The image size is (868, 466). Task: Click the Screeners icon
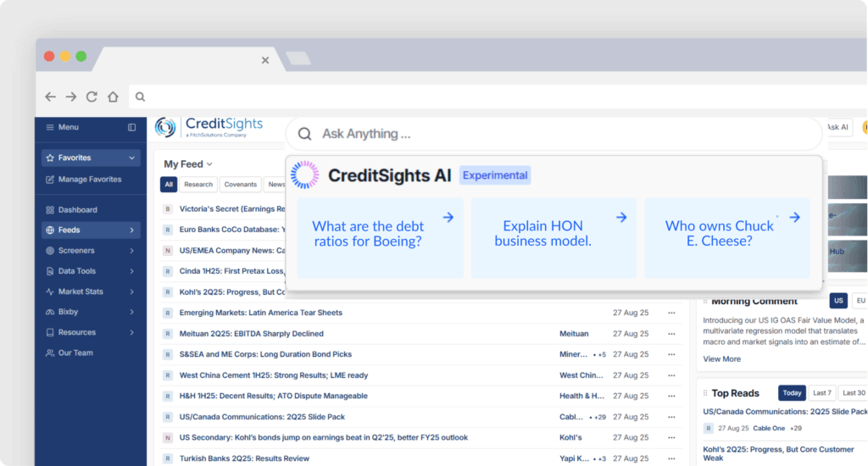(50, 251)
